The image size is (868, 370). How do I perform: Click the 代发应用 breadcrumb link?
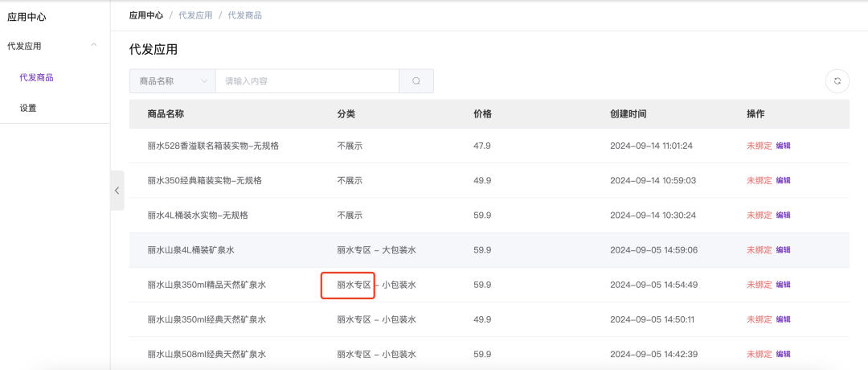click(195, 15)
